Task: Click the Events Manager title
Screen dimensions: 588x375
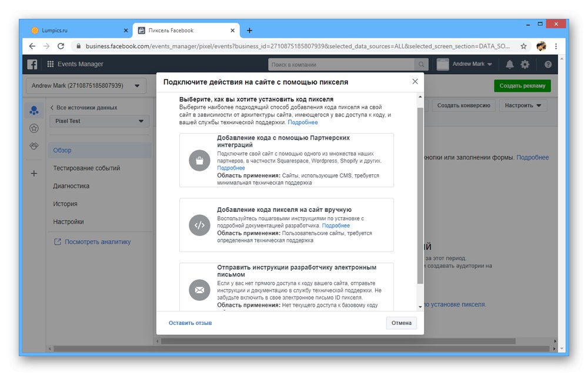Action: click(80, 64)
